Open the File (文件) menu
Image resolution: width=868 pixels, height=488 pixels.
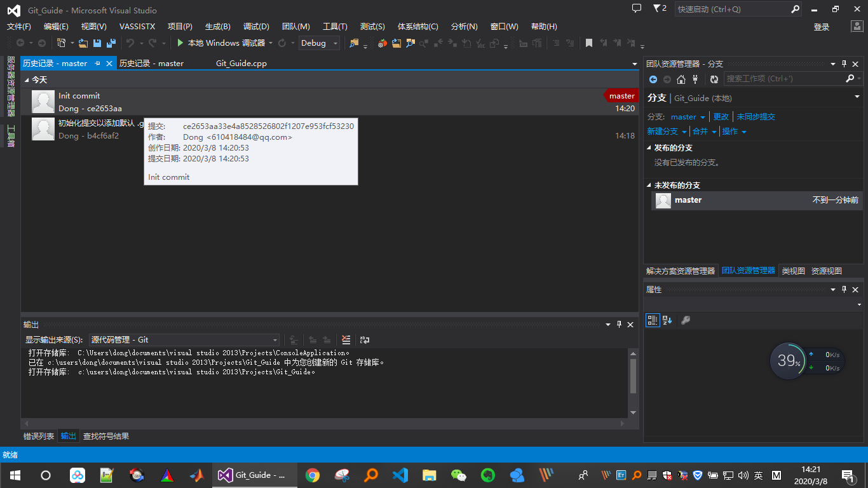19,27
